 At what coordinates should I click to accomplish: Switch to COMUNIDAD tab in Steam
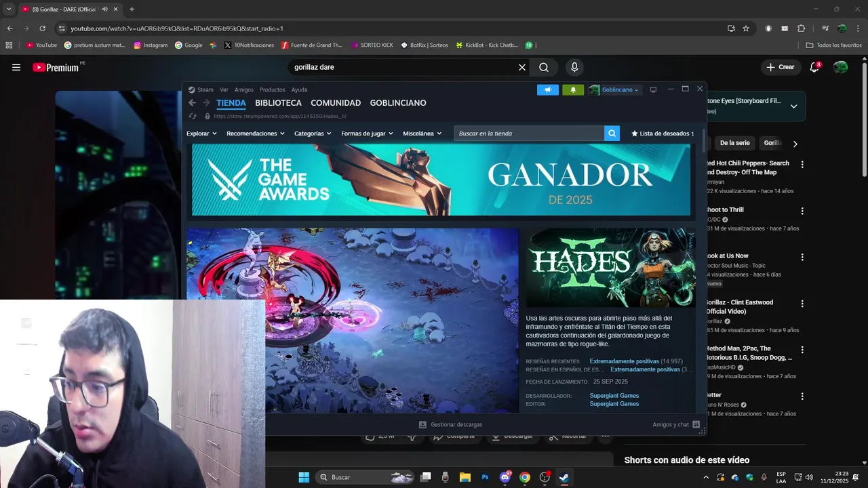336,103
